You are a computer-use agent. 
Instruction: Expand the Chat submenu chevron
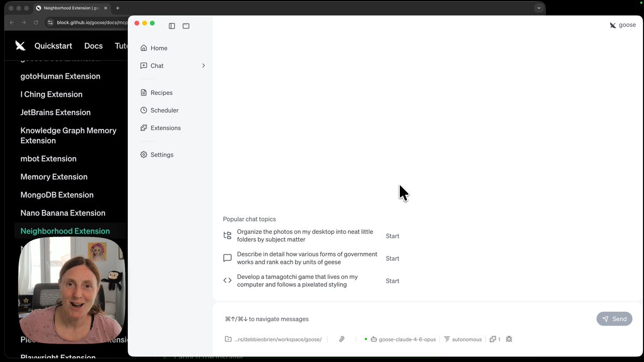pos(203,65)
